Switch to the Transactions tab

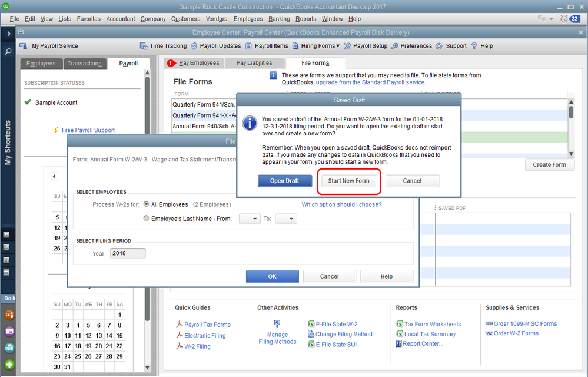coord(84,64)
